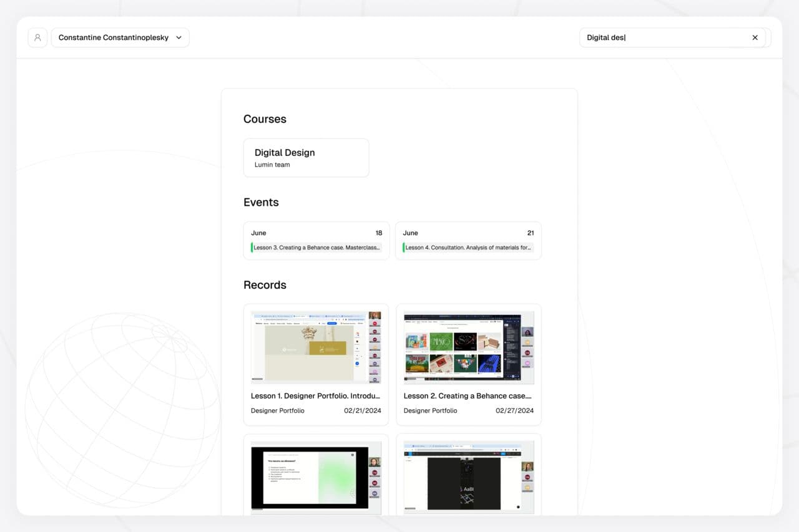Focus the search field containing "Digital des"
The image size is (799, 532).
(x=662, y=37)
